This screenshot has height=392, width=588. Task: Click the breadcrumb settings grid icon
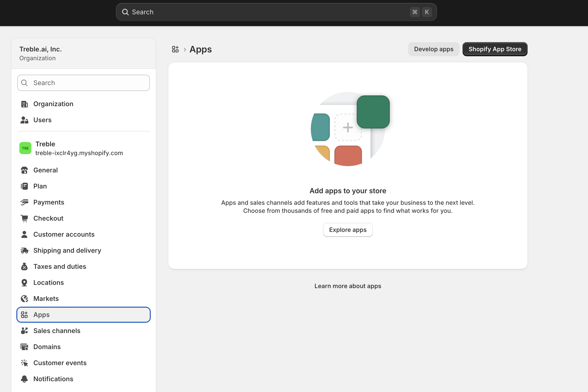(x=175, y=49)
